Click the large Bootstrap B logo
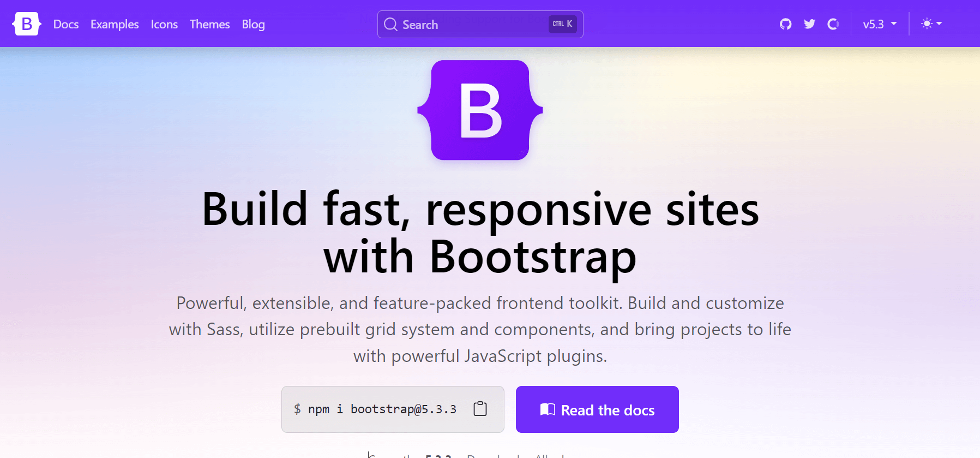980x458 pixels. 480,110
